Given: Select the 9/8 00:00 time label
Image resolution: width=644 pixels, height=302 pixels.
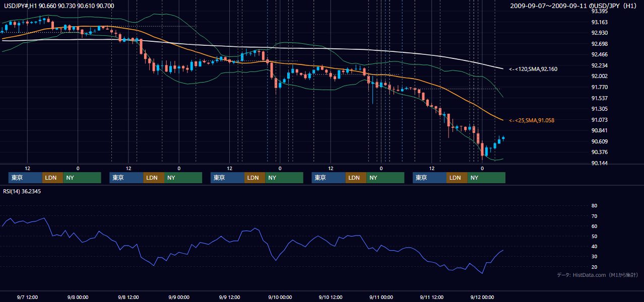Looking at the screenshot, I should pos(78,297).
